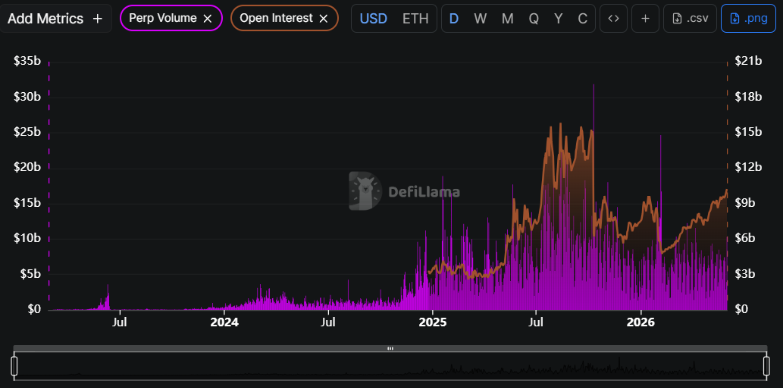The width and height of the screenshot is (783, 388).
Task: Switch the denomination to USD
Action: [x=374, y=19]
